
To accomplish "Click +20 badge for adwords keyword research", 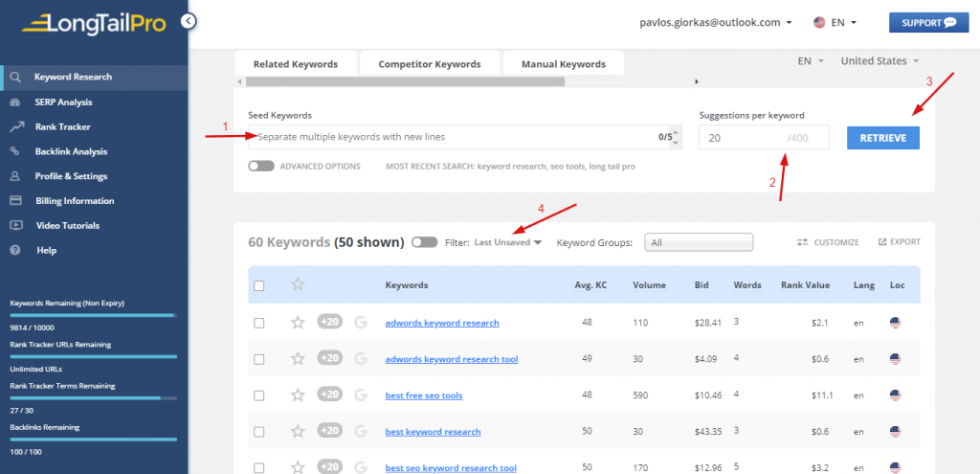I will (x=330, y=322).
